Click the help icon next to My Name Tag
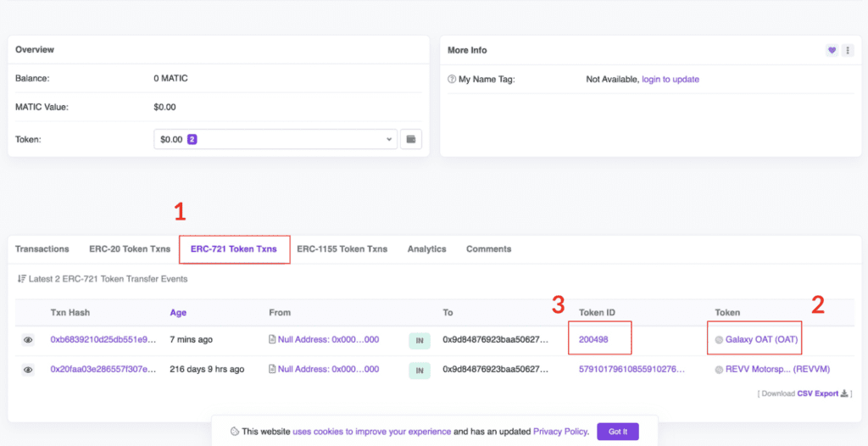The height and width of the screenshot is (446, 868). click(x=452, y=80)
